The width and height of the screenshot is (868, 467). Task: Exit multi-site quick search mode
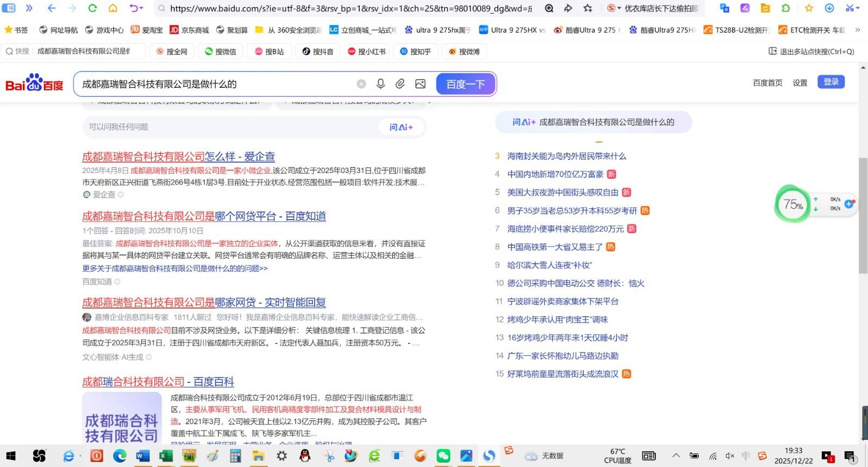[811, 52]
